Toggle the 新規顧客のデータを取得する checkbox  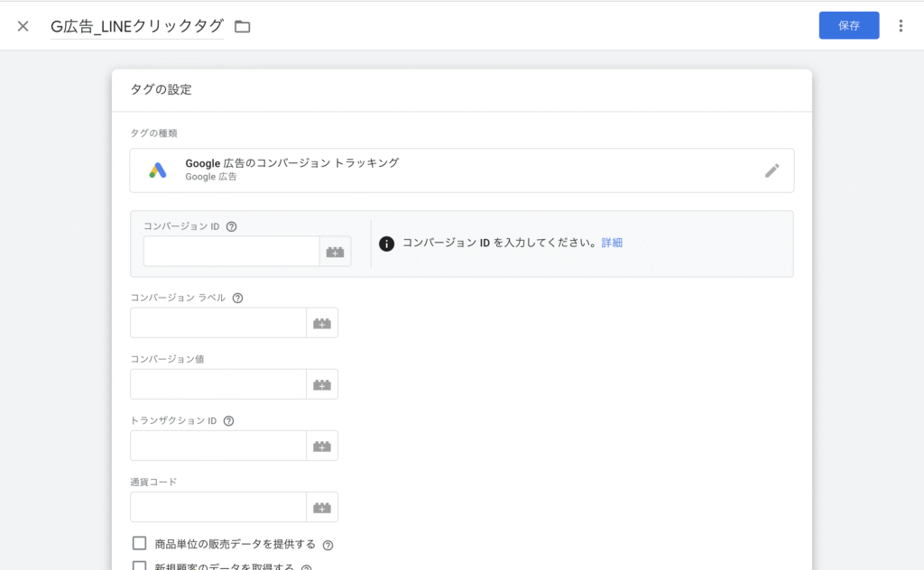pos(139,566)
